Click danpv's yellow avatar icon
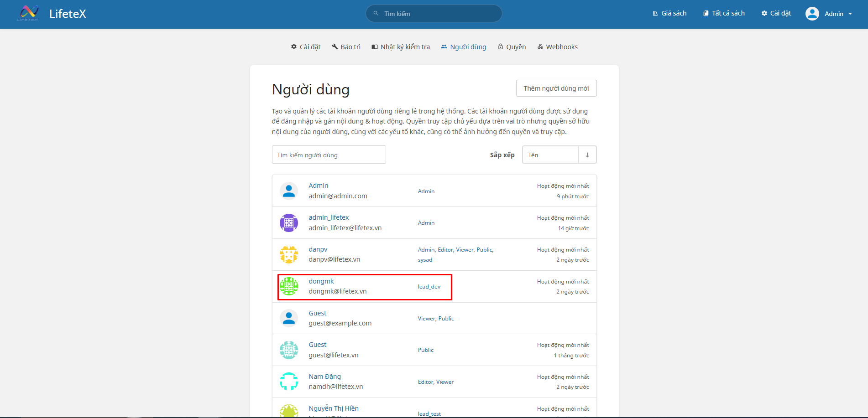The width and height of the screenshot is (868, 418). point(288,255)
